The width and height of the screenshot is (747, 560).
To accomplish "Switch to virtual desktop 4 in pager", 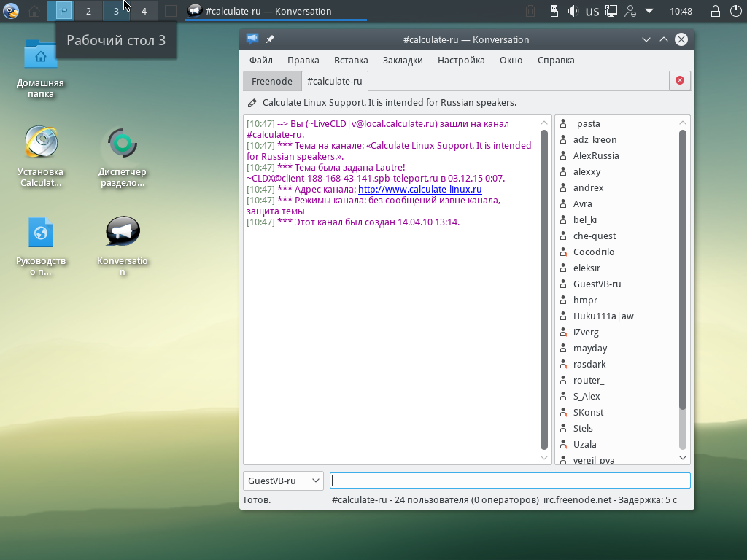I will [x=144, y=11].
